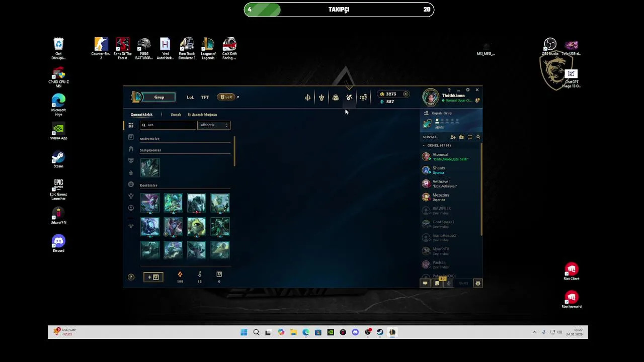Image resolution: width=644 pixels, height=362 pixels.
Task: Open the profile laurel icon in navbar
Action: pos(321,98)
